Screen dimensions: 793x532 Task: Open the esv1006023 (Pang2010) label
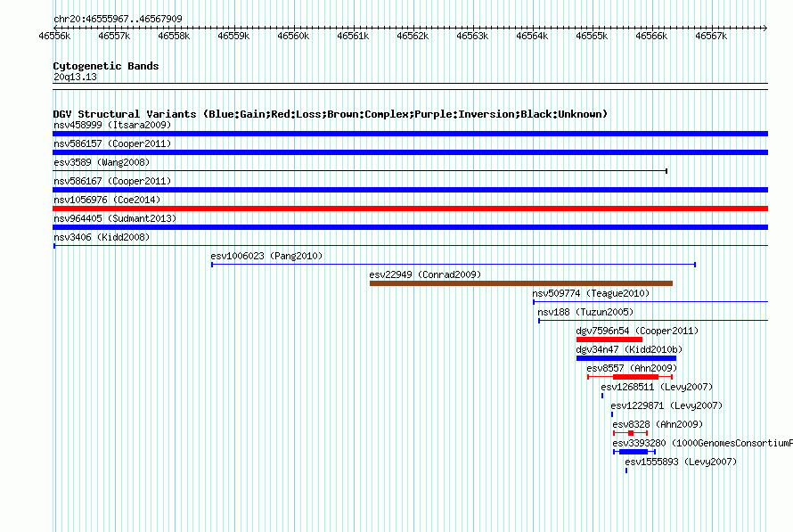[x=266, y=256]
